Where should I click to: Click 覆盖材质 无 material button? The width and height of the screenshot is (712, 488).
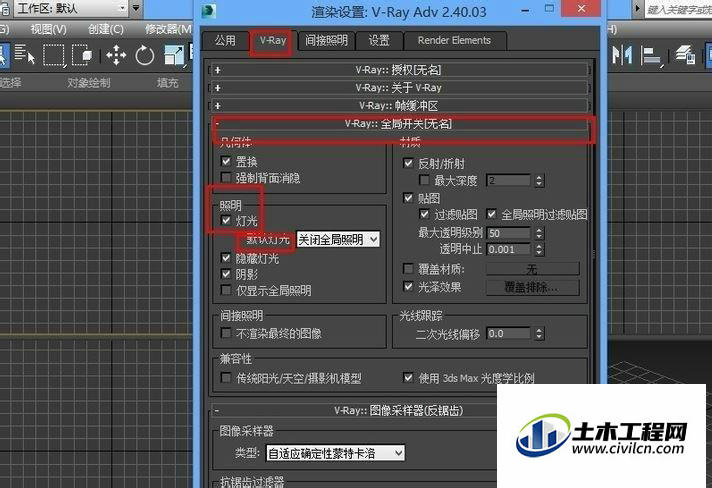click(x=533, y=270)
